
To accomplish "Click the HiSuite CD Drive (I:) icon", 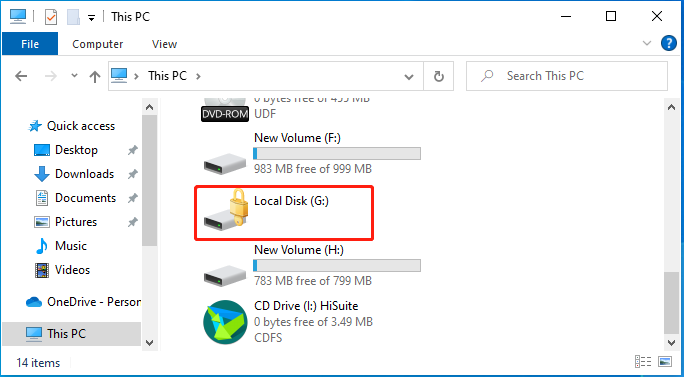I will tap(225, 322).
